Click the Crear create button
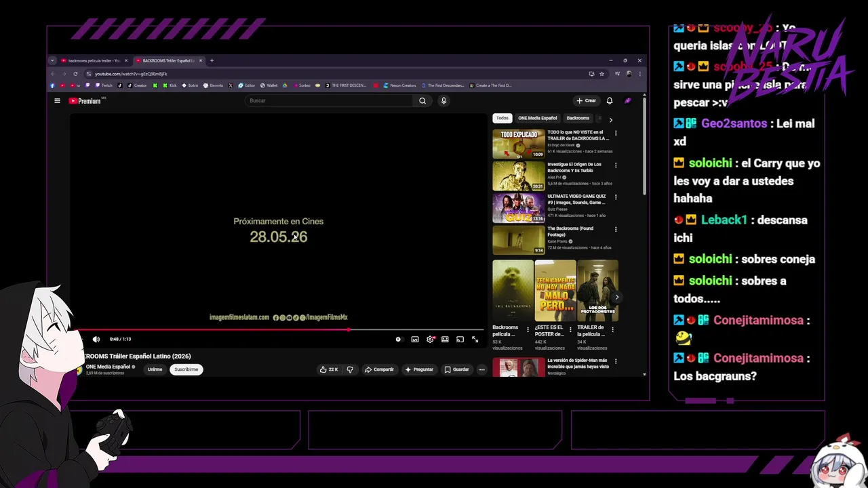 587,101
